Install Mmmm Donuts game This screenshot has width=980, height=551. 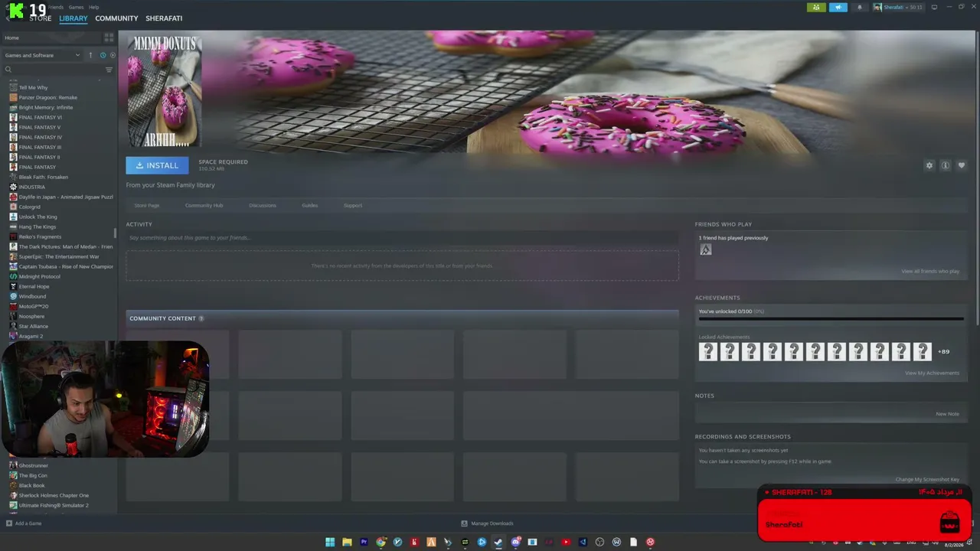coord(157,165)
